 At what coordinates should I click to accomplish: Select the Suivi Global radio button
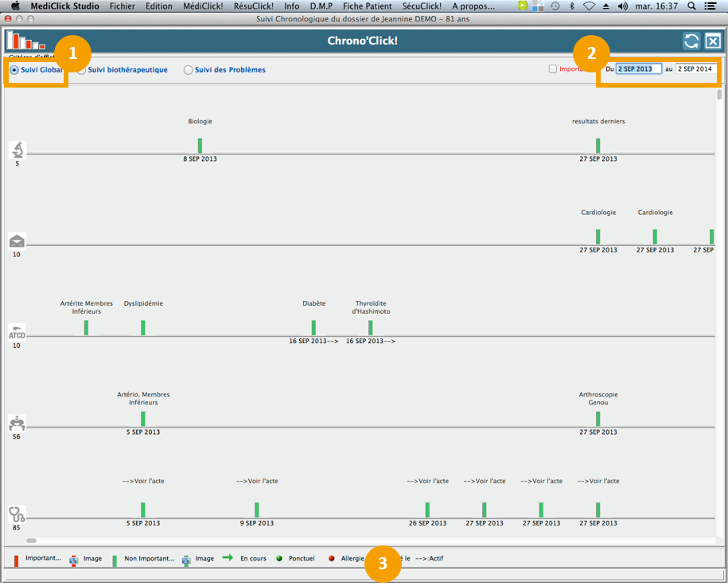pyautogui.click(x=14, y=70)
